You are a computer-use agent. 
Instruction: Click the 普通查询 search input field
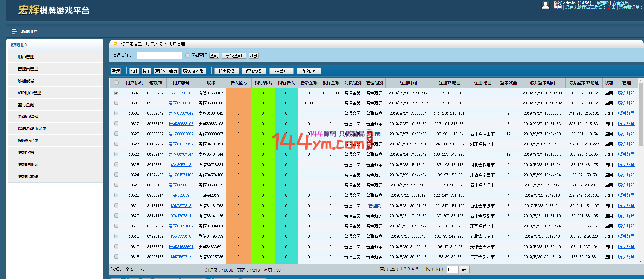159,55
